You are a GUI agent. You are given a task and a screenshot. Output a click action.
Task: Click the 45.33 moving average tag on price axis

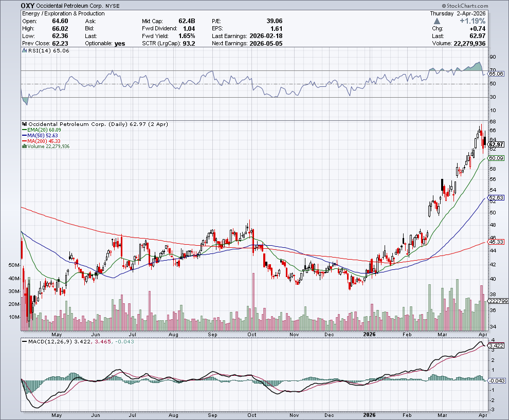pyautogui.click(x=496, y=242)
